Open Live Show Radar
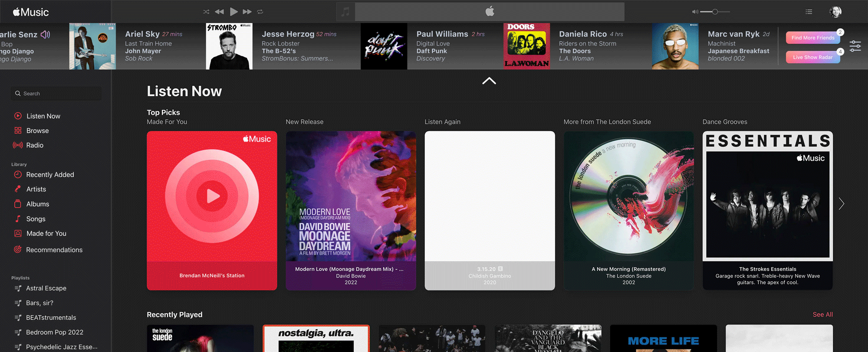The width and height of the screenshot is (868, 352). 813,57
